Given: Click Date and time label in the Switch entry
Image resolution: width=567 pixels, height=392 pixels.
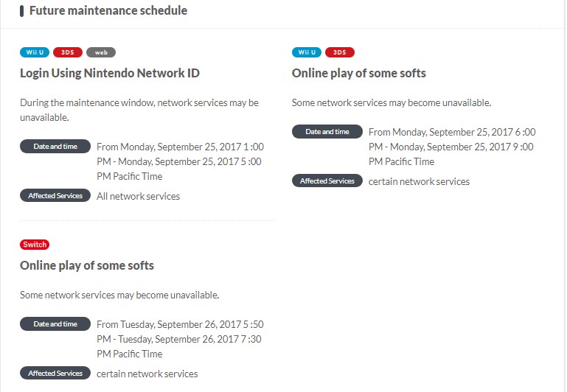Looking at the screenshot, I should point(55,324).
